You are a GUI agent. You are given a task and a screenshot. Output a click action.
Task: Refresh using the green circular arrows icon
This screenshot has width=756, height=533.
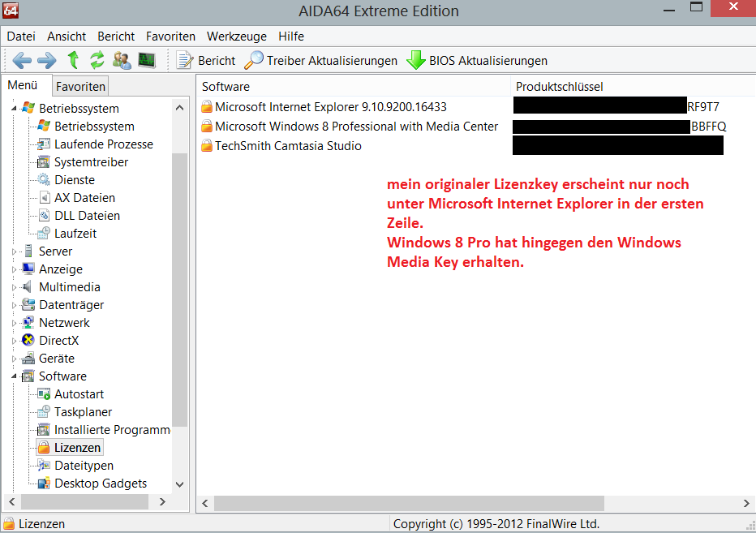pyautogui.click(x=97, y=60)
